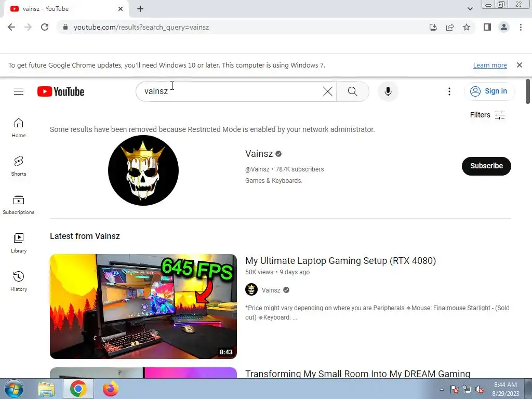Reload the page
The image size is (532, 399).
click(45, 27)
